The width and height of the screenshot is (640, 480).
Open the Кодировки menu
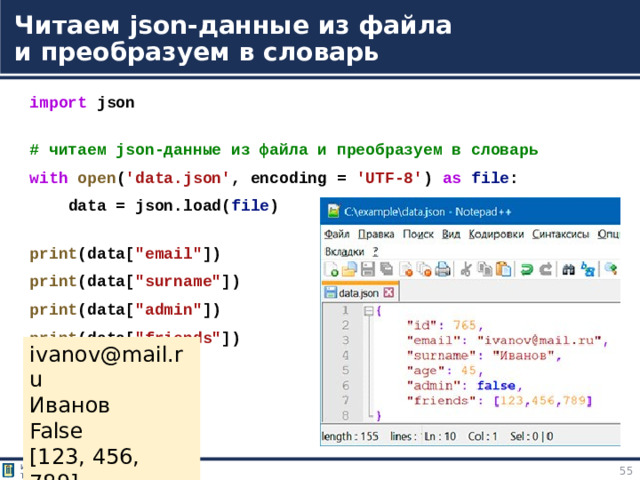496,234
